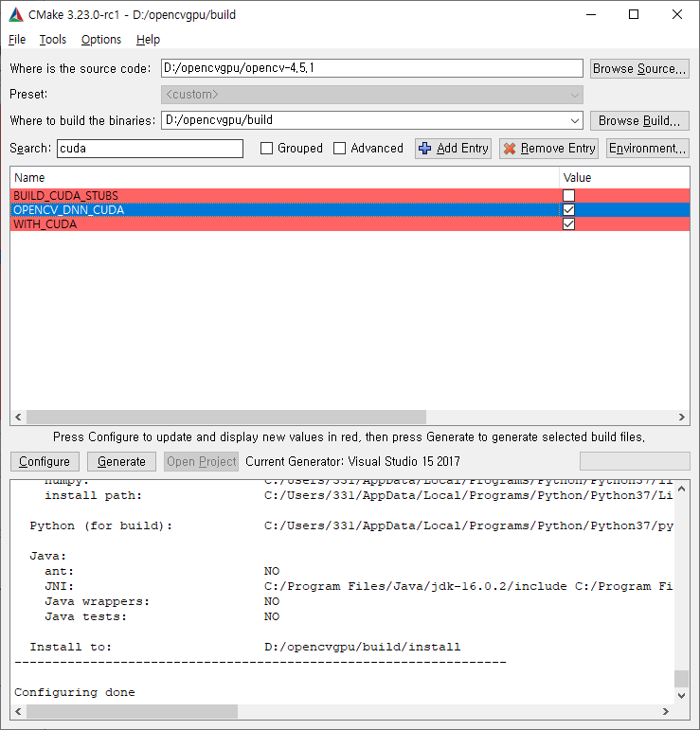700x730 pixels.
Task: Click the progress bar beside generator label
Action: tap(635, 461)
